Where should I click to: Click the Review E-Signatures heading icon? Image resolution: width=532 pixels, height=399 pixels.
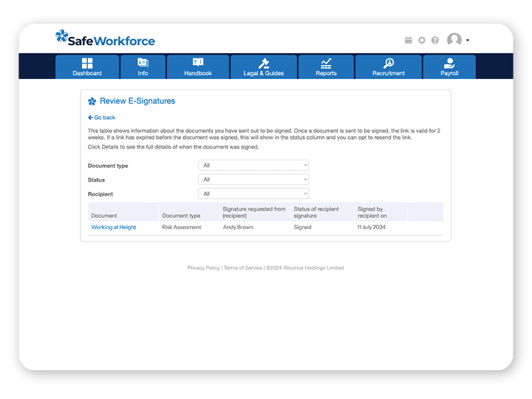(x=92, y=101)
